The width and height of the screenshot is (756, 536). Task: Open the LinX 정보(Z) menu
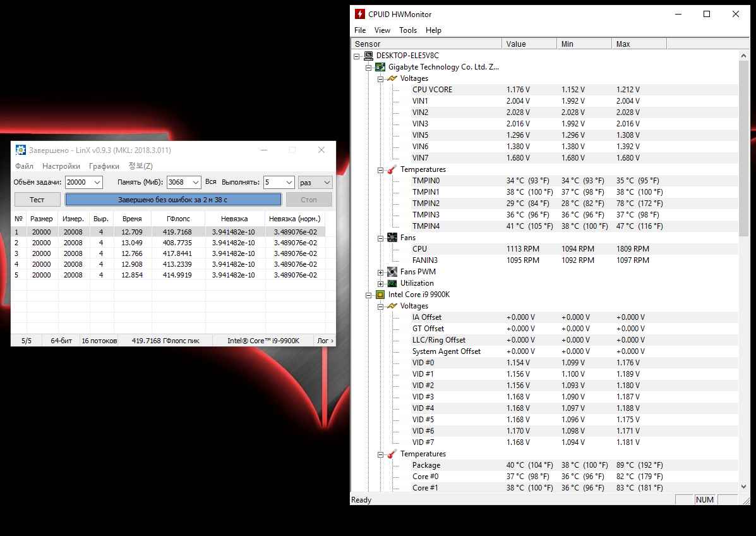coord(140,166)
